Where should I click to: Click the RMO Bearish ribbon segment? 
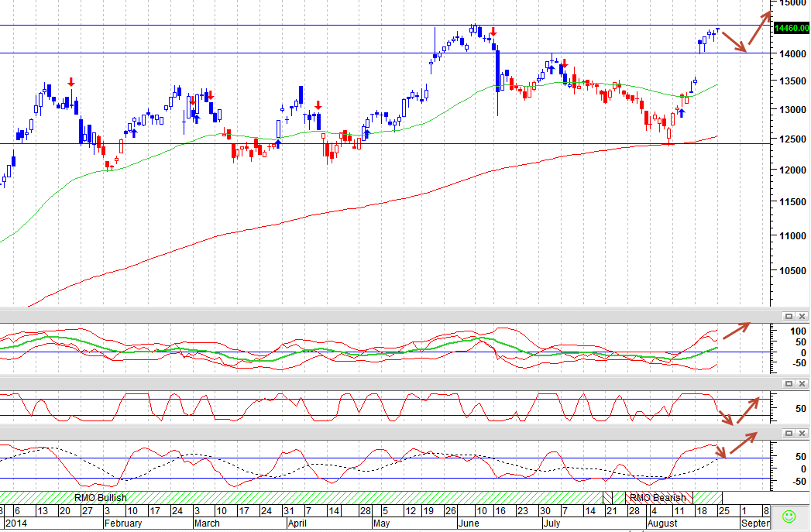point(658,497)
